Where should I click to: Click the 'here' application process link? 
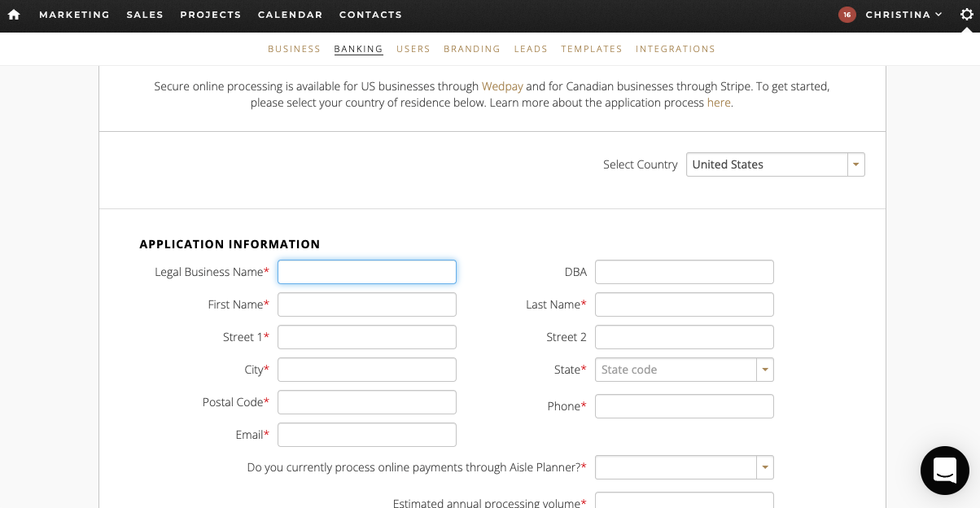pyautogui.click(x=719, y=103)
